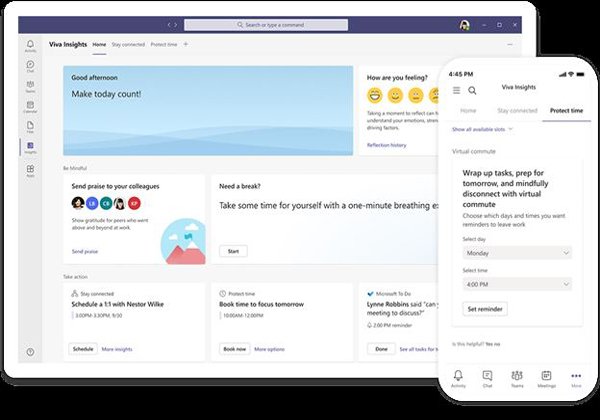Select the first smiley mood emoji
Viewport: 600px width, 420px height.
374,97
